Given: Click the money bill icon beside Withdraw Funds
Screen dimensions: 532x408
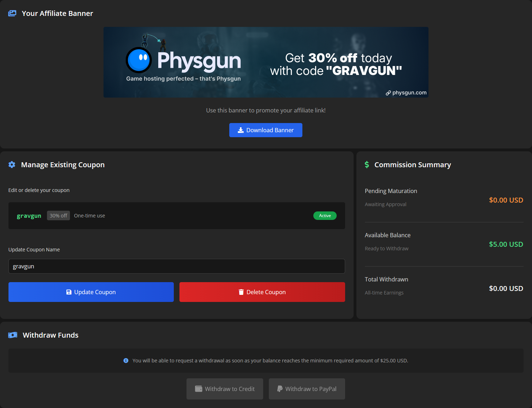Looking at the screenshot, I should click(13, 335).
